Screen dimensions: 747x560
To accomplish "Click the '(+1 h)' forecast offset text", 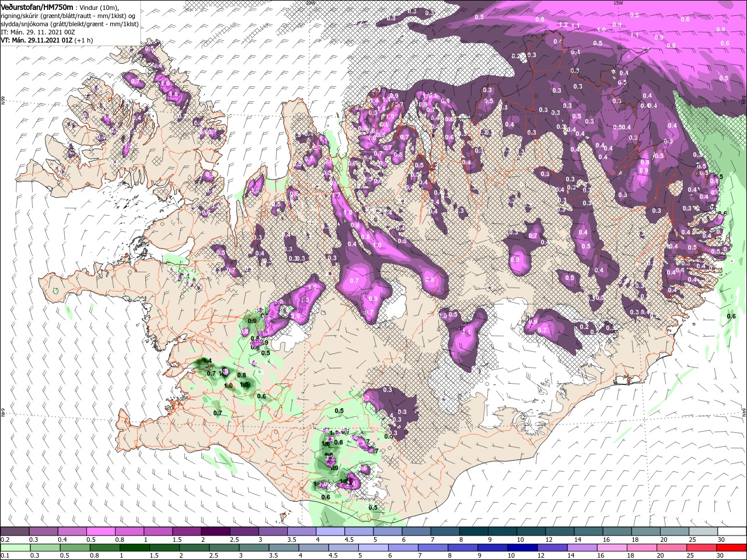I will (x=83, y=40).
